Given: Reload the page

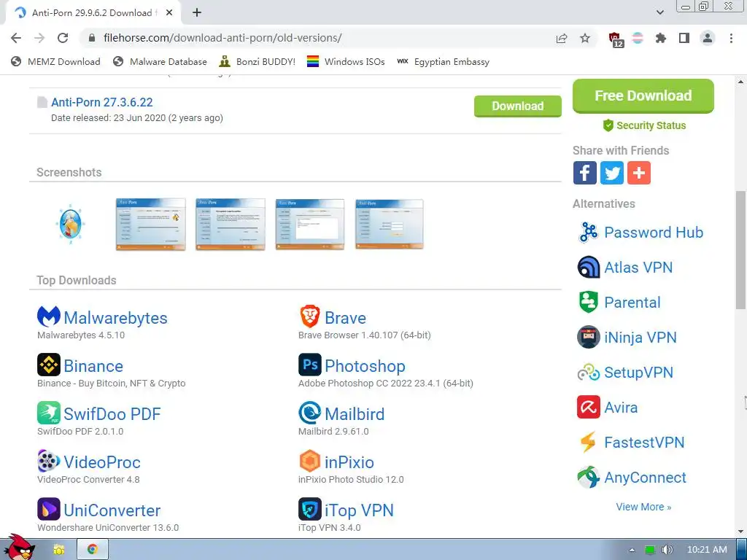Looking at the screenshot, I should (x=63, y=38).
